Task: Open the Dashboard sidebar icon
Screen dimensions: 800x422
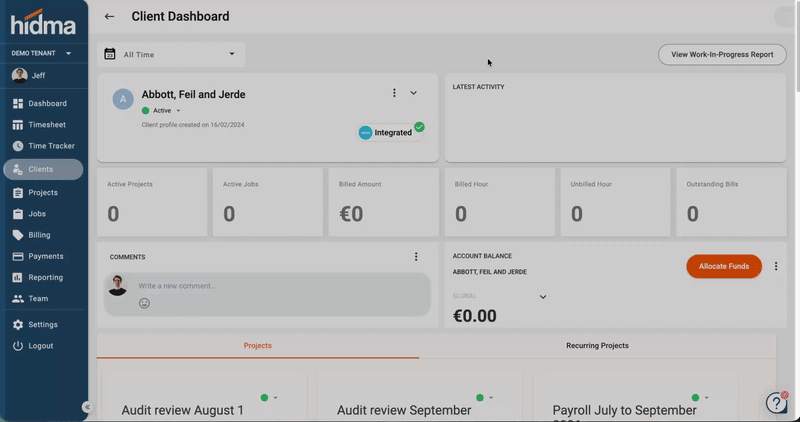Action: (18, 104)
